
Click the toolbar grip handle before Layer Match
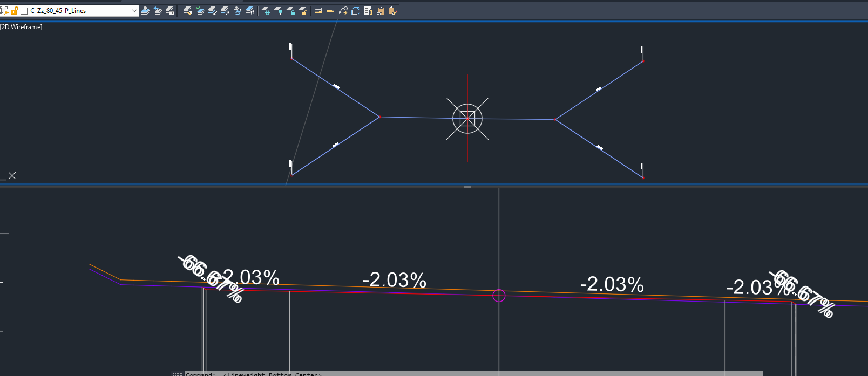pyautogui.click(x=180, y=11)
